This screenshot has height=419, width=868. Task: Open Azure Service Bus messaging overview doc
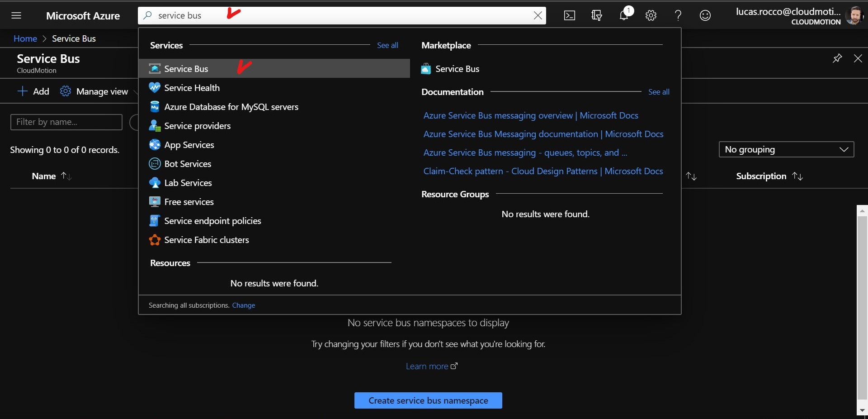(x=531, y=115)
